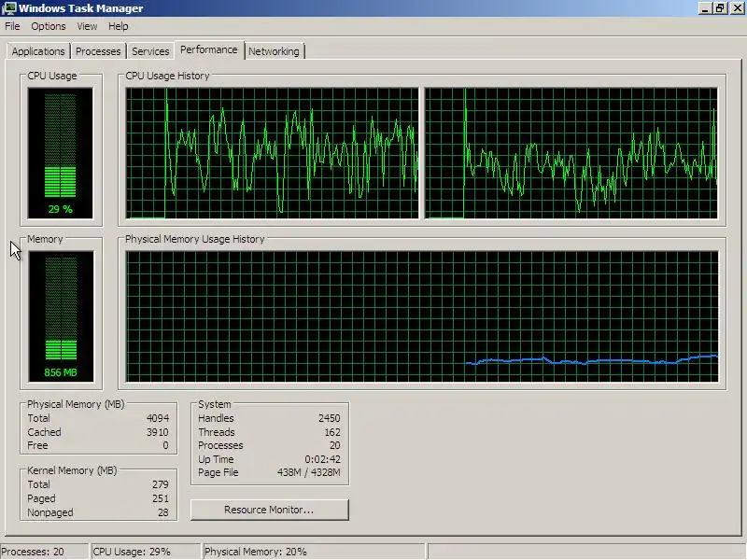Screen dimensions: 747x560
Task: Click the Kernel Memory (MB) group label
Action: coord(72,470)
